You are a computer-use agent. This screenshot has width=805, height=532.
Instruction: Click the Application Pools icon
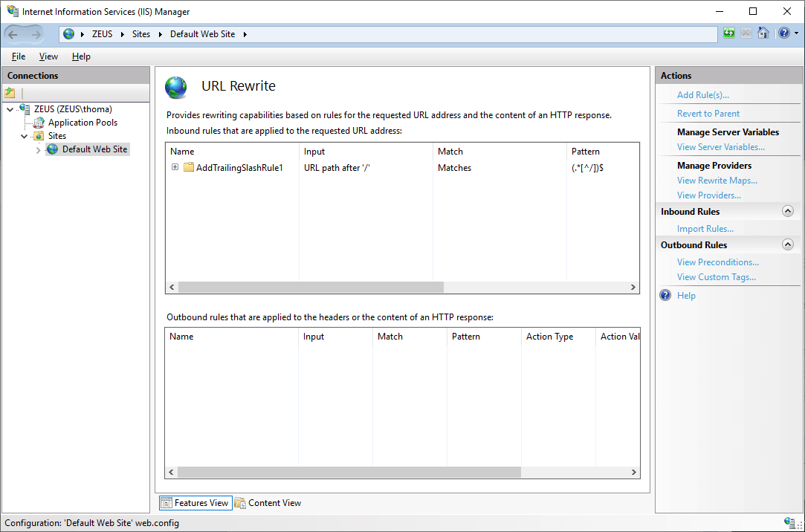[x=39, y=123]
